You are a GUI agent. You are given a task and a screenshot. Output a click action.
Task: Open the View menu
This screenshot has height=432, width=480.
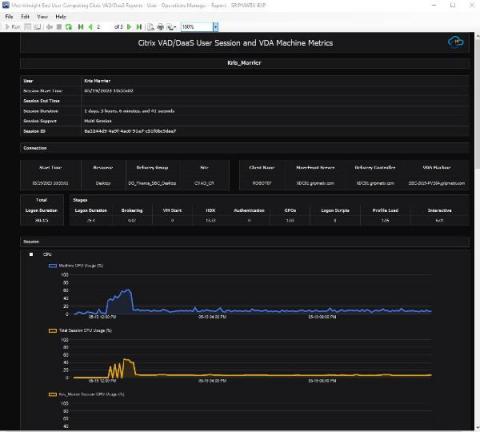click(x=42, y=16)
